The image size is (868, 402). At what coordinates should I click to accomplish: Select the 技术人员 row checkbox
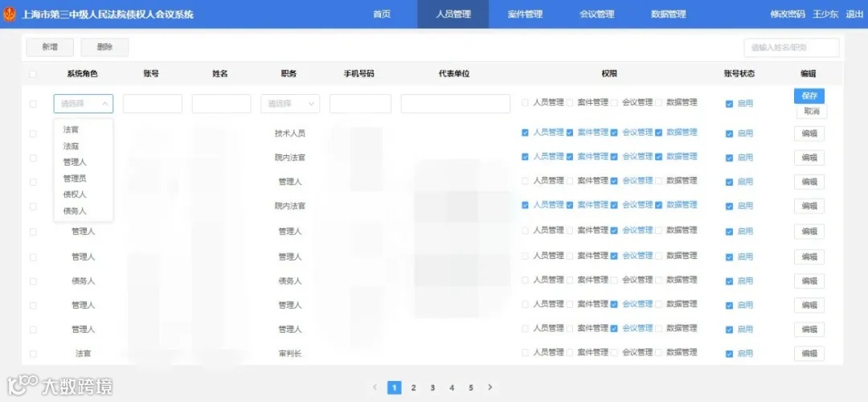[33, 133]
